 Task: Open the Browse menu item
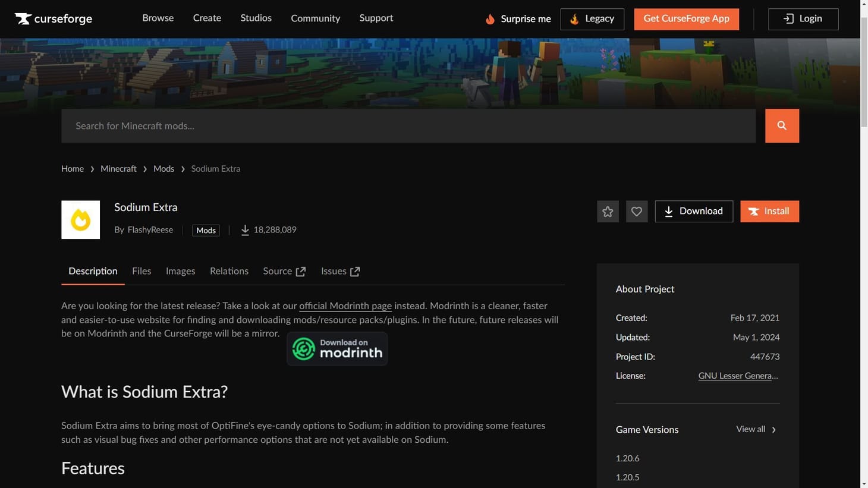[x=158, y=18]
